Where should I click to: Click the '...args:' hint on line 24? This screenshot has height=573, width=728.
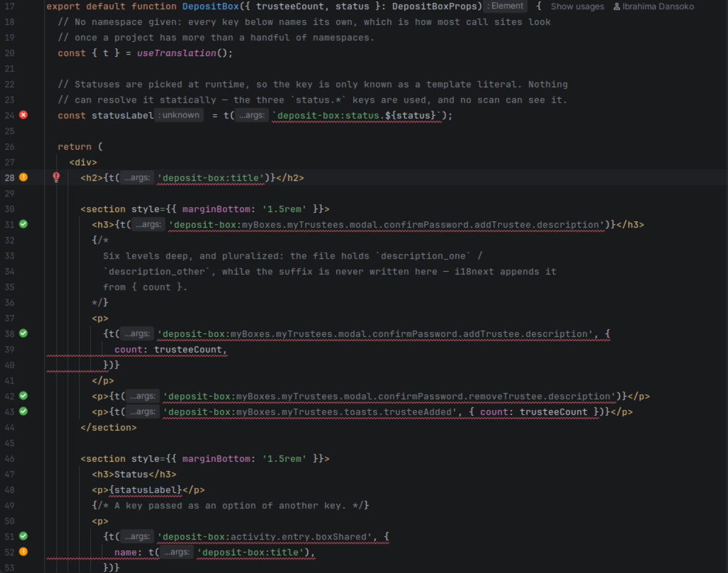click(x=251, y=115)
